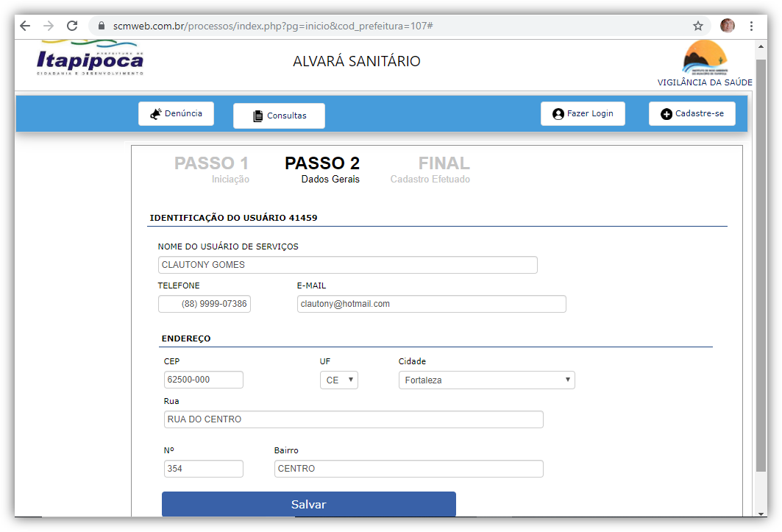Expand the UF state dropdown

[338, 380]
